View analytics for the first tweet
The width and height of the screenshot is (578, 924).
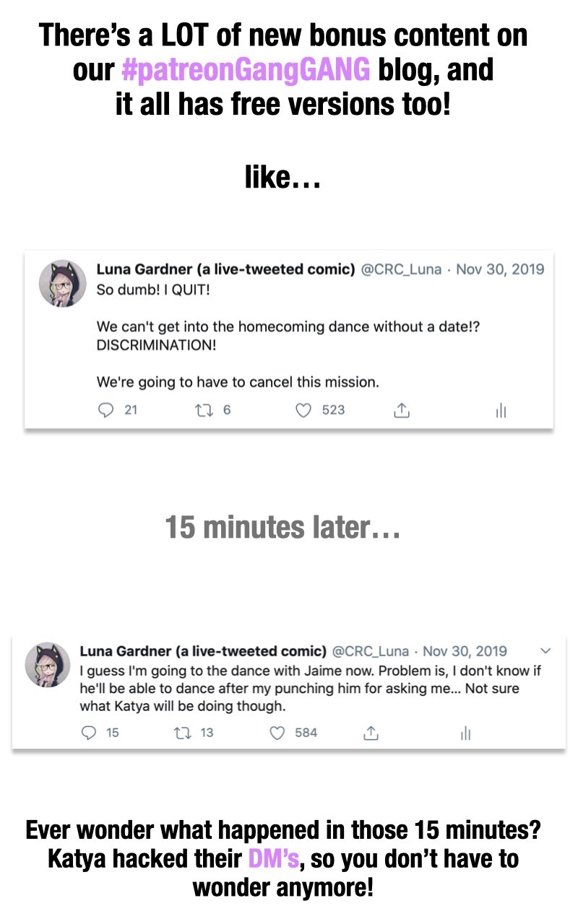(x=501, y=410)
